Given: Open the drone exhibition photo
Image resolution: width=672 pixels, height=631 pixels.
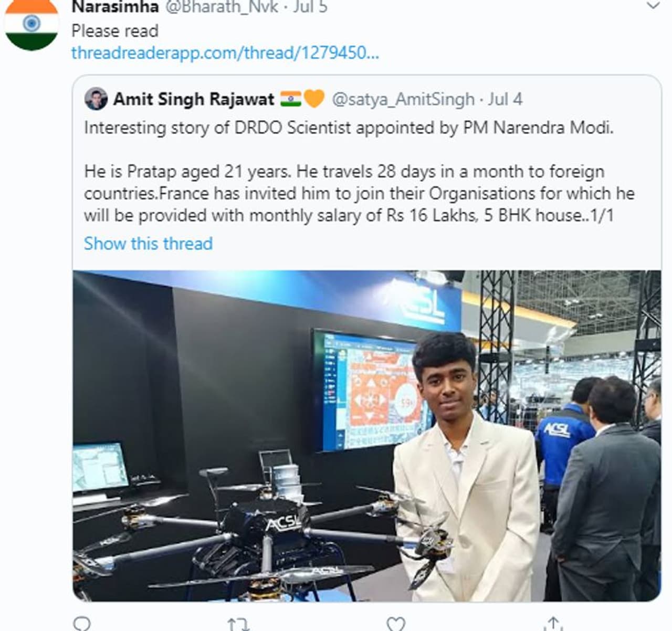Looking at the screenshot, I should tap(366, 436).
